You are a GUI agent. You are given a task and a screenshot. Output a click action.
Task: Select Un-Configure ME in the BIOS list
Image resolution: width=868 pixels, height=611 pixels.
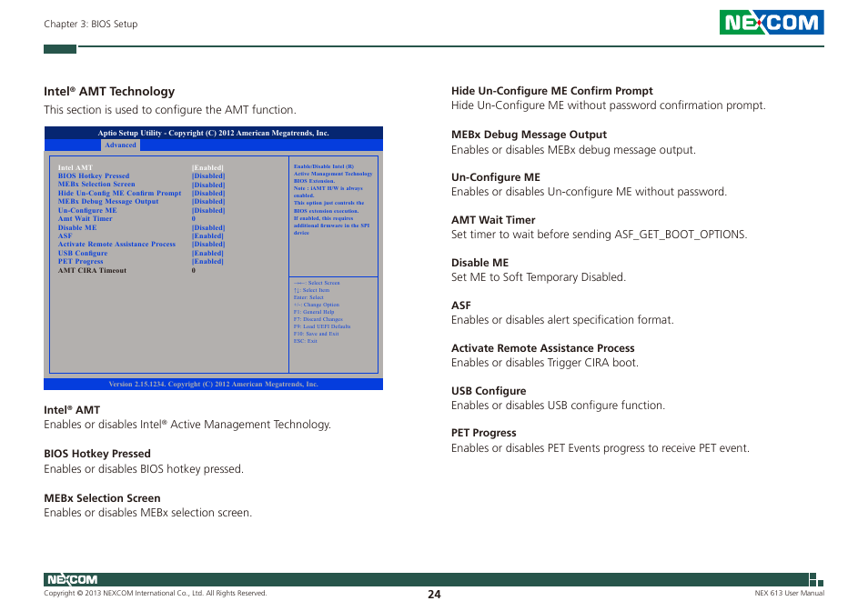click(87, 210)
